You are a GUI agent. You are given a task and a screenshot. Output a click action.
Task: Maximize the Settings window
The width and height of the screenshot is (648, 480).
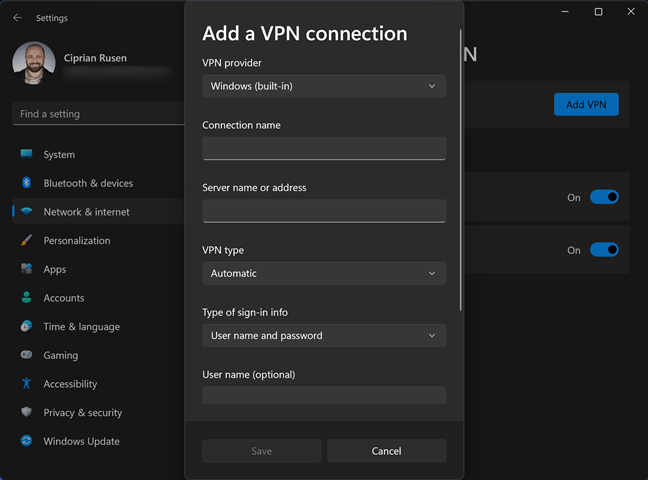pyautogui.click(x=598, y=12)
